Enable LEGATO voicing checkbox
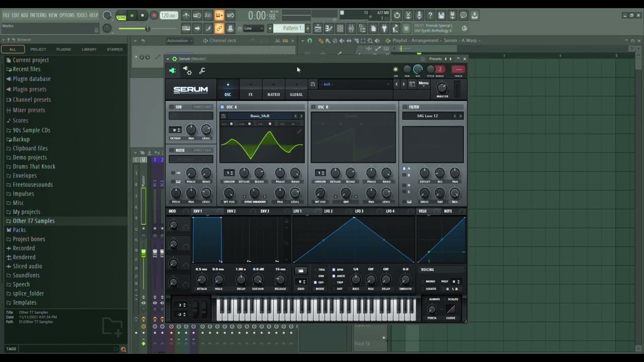This screenshot has width=644, height=362. [x=423, y=289]
